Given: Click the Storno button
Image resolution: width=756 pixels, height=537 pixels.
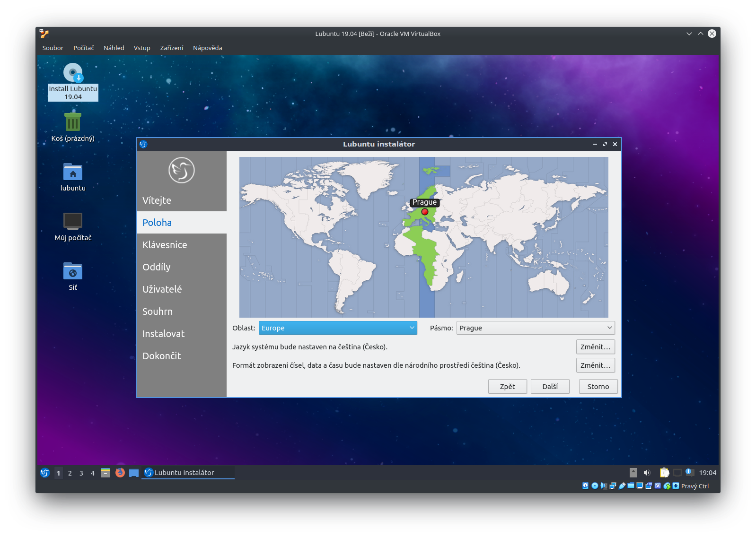Looking at the screenshot, I should click(x=598, y=387).
